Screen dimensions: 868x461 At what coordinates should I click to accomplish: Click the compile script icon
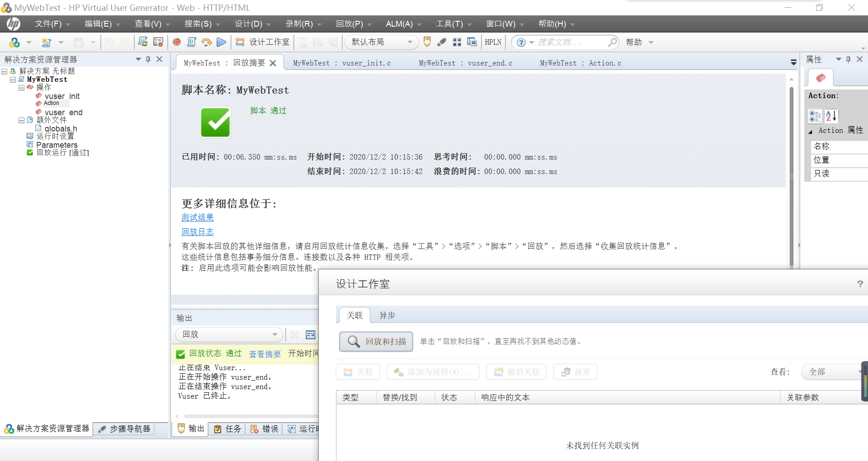point(192,42)
